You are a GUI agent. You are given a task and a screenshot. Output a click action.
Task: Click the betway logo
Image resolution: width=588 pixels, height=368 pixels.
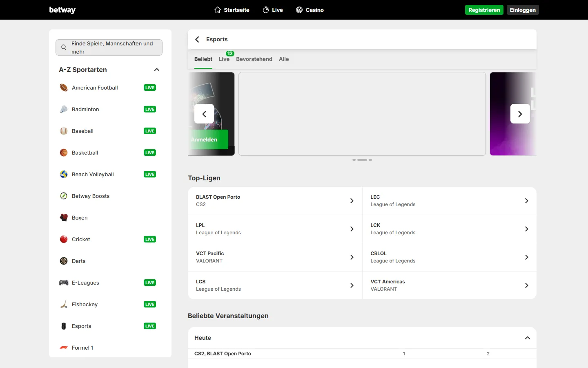point(62,10)
